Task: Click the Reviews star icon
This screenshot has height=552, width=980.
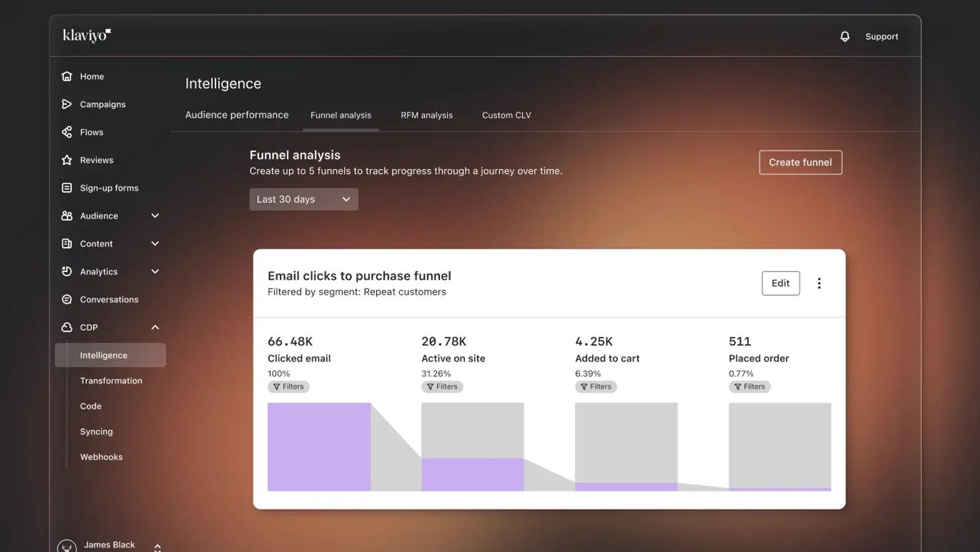Action: pos(67,160)
